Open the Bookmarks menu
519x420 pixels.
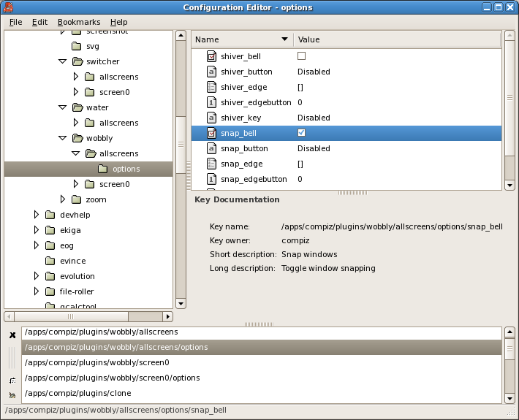pyautogui.click(x=79, y=22)
